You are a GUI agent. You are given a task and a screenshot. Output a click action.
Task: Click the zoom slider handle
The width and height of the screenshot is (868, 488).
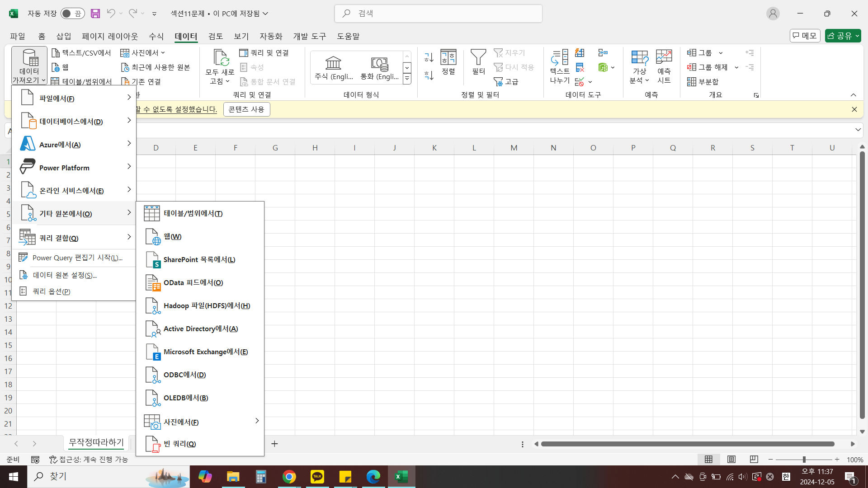(x=804, y=460)
